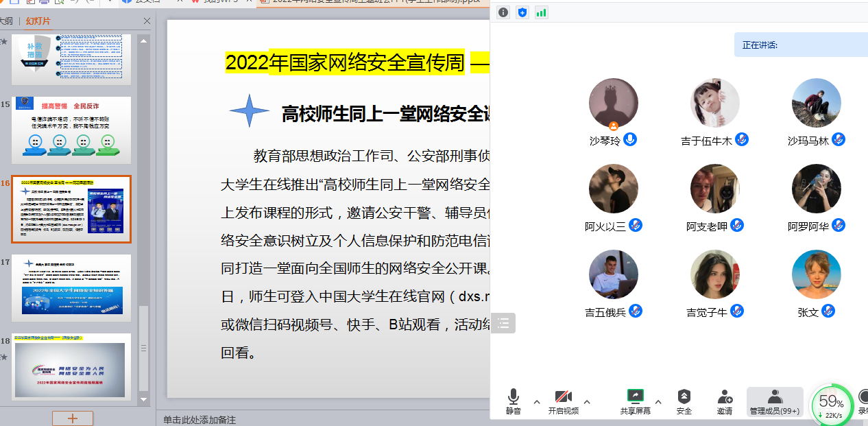Open the 管理成员(99+) panel
This screenshot has width=868, height=426.
775,402
